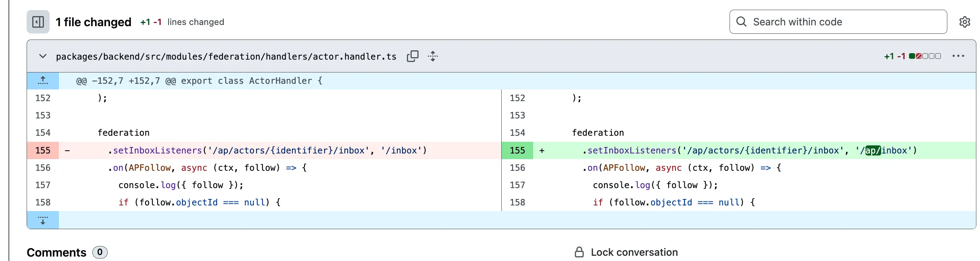The height and width of the screenshot is (261, 980).
Task: Click the diffstat colored squares indicator
Action: coord(925,56)
